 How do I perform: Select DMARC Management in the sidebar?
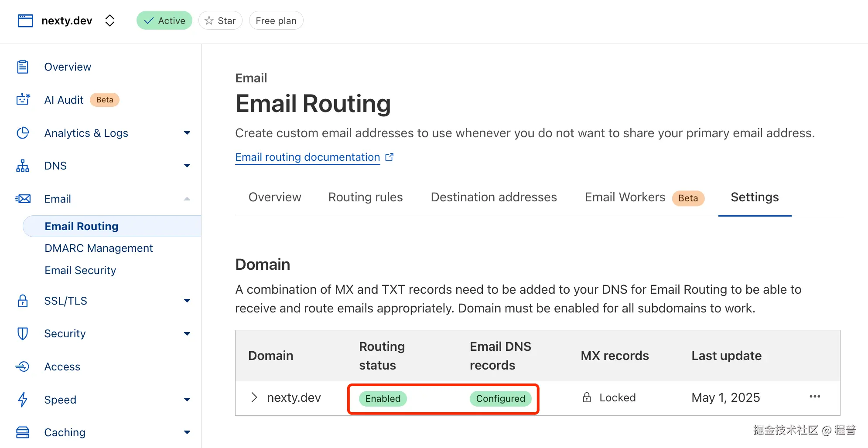99,248
